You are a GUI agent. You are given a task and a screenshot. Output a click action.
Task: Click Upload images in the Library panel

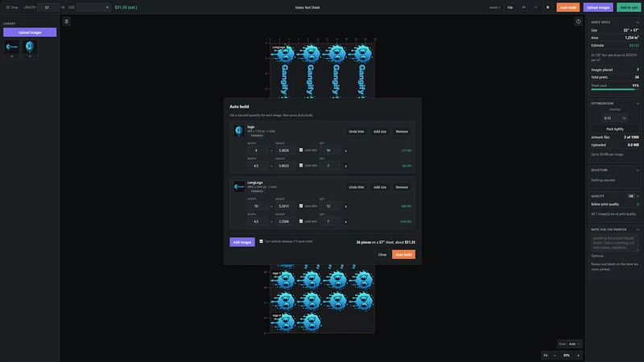pos(30,32)
